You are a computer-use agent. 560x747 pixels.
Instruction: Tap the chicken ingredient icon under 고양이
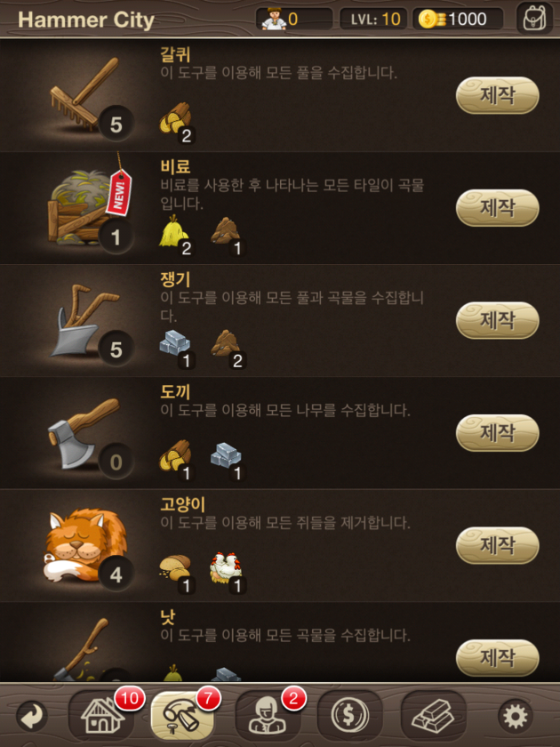226,568
